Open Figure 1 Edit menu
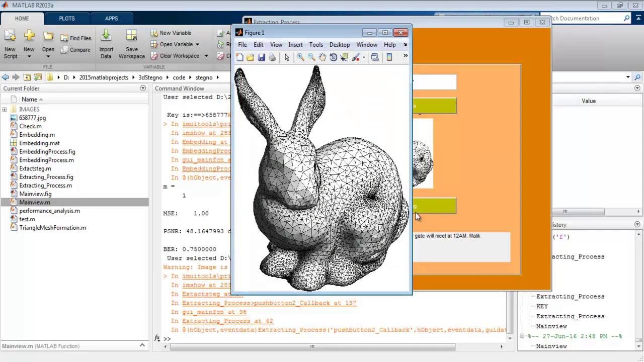The width and height of the screenshot is (644, 362). pyautogui.click(x=259, y=45)
